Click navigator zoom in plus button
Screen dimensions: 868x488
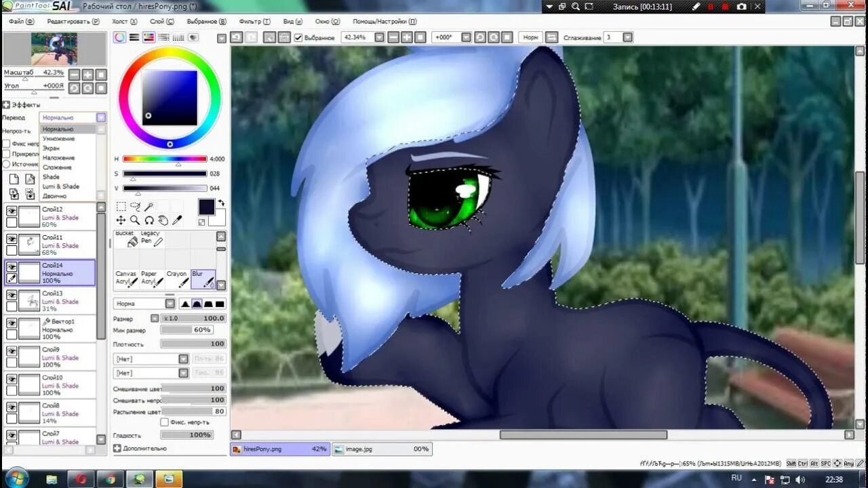(x=87, y=75)
